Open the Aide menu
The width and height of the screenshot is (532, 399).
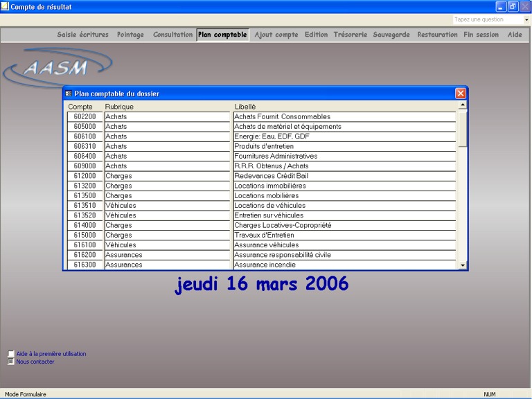coord(515,35)
